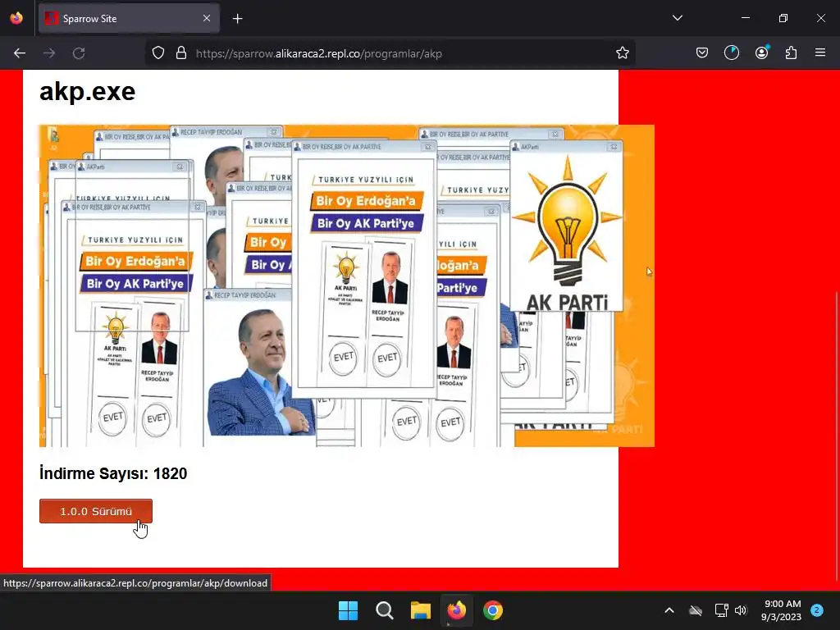Click the İndirme Sayısı: 1820 text

113,473
